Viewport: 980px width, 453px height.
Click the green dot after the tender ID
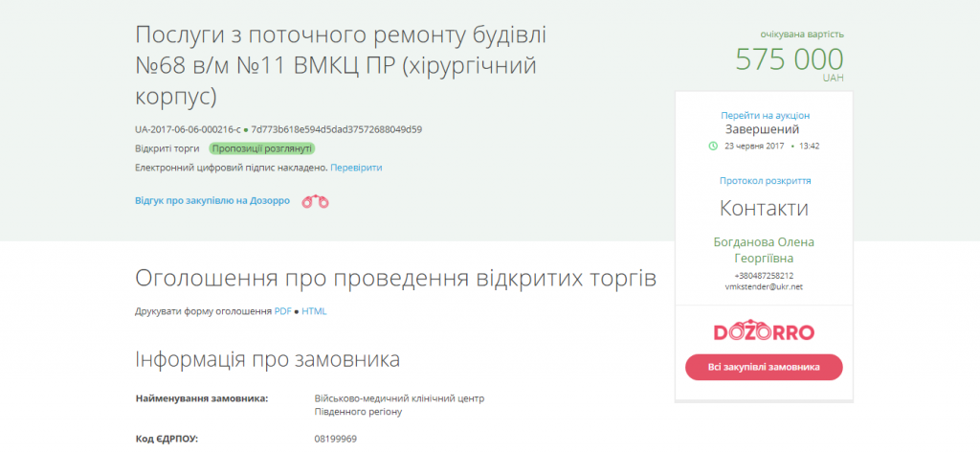246,129
